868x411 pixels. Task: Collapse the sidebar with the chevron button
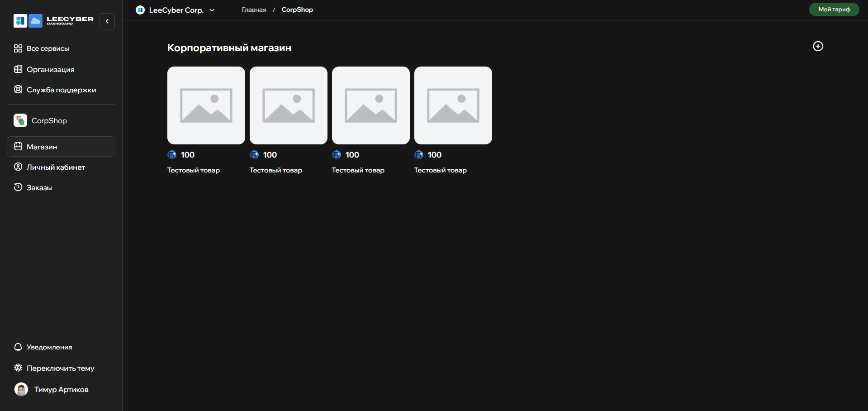107,21
